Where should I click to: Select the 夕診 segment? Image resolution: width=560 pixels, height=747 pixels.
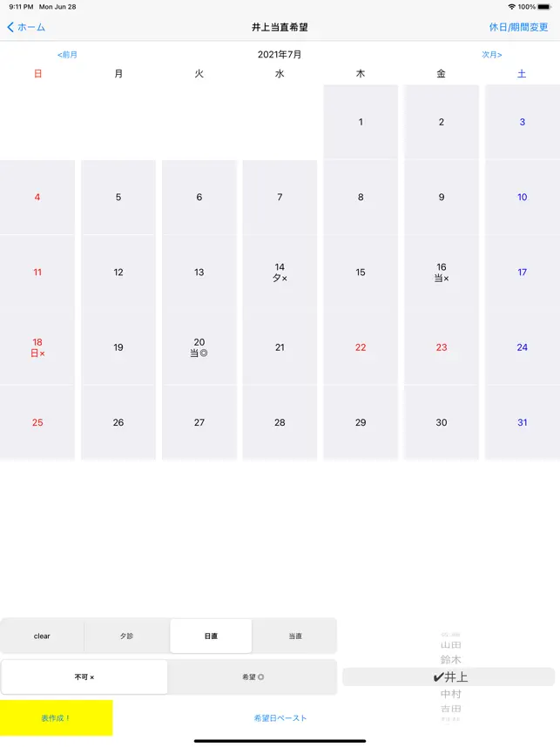[x=127, y=636]
